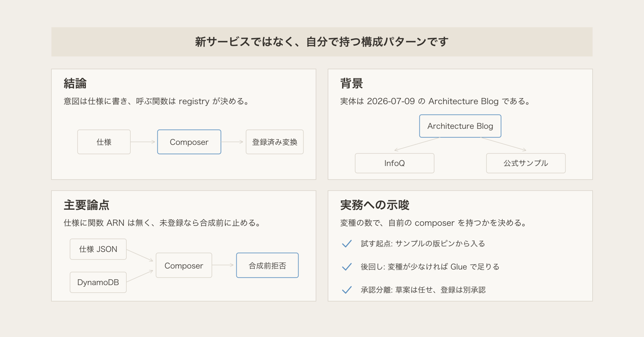This screenshot has width=644, height=337.
Task: Select the highlighted Composer box in 結論
Action: pyautogui.click(x=189, y=142)
